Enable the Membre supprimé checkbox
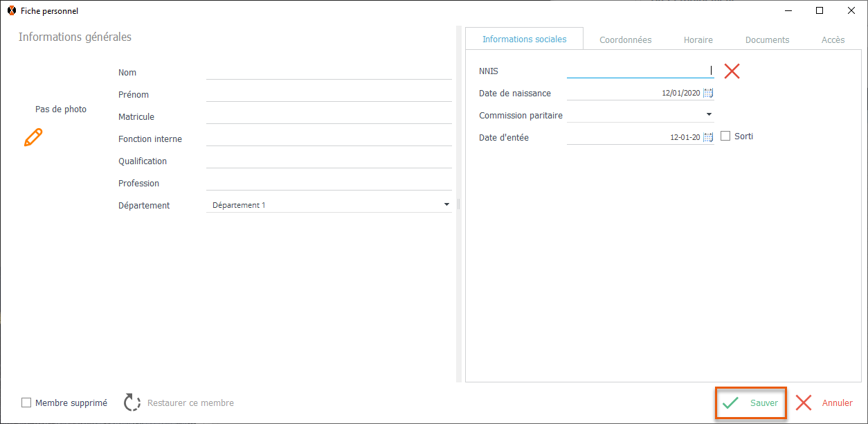This screenshot has width=868, height=424. [x=26, y=403]
